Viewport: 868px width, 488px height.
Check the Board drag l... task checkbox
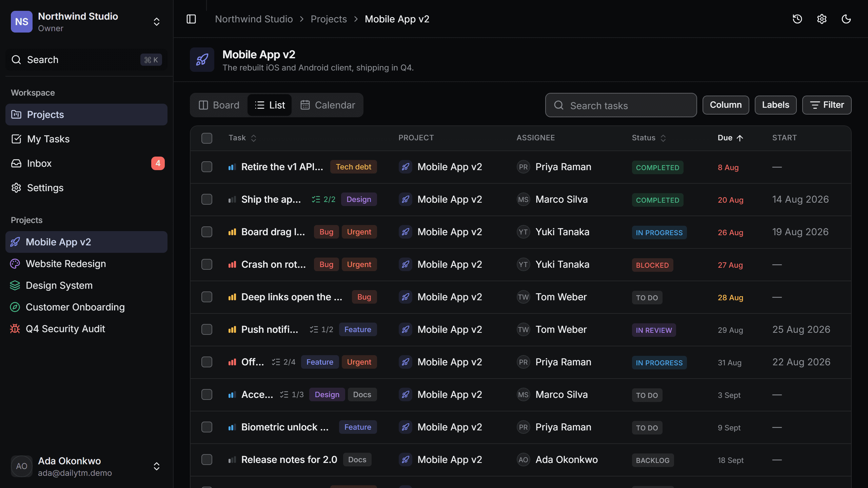pyautogui.click(x=207, y=232)
